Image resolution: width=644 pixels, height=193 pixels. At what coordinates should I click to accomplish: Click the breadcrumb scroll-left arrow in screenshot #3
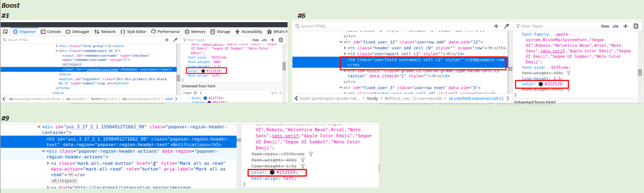tap(4, 99)
